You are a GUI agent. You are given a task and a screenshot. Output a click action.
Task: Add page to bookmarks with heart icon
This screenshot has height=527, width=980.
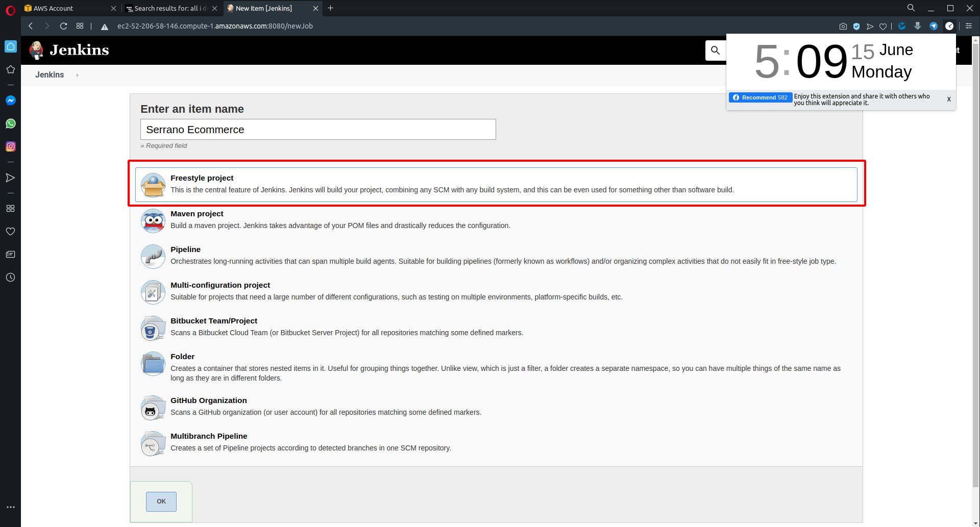click(x=883, y=27)
